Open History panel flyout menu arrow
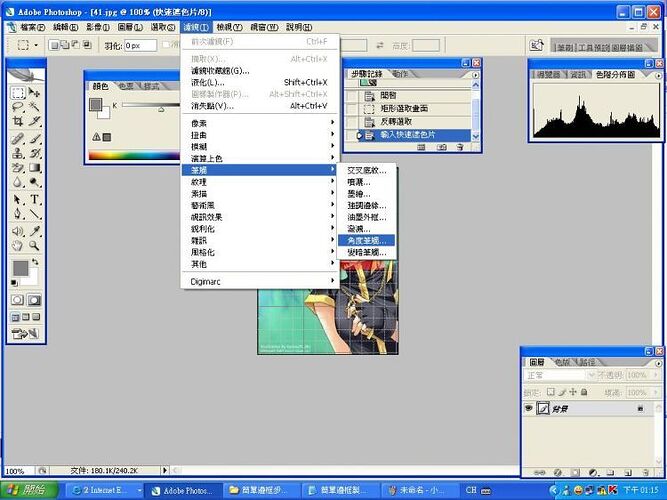 pos(476,75)
